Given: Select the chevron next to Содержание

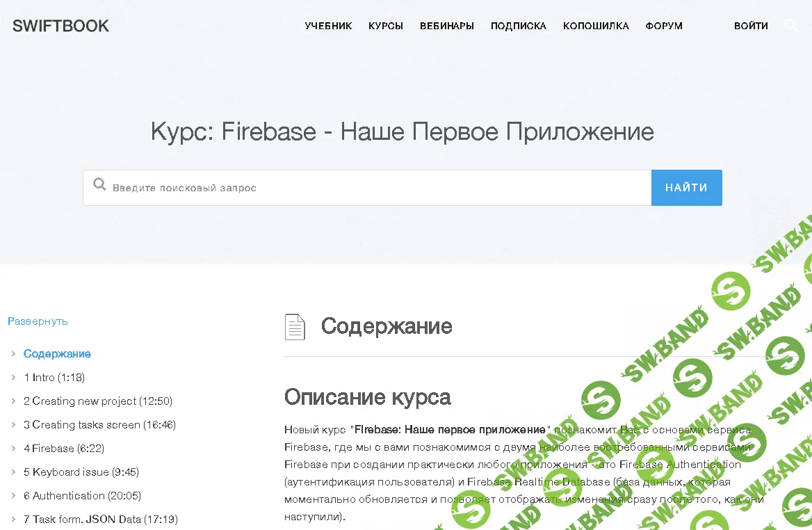Looking at the screenshot, I should [x=13, y=353].
